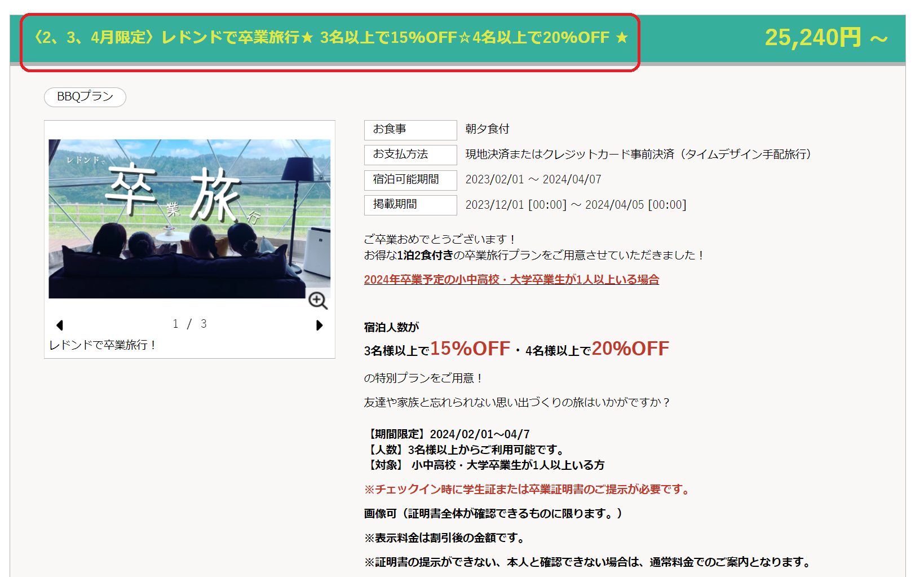This screenshot has width=924, height=577.
Task: Open the graduation trip plan title
Action: (330, 38)
